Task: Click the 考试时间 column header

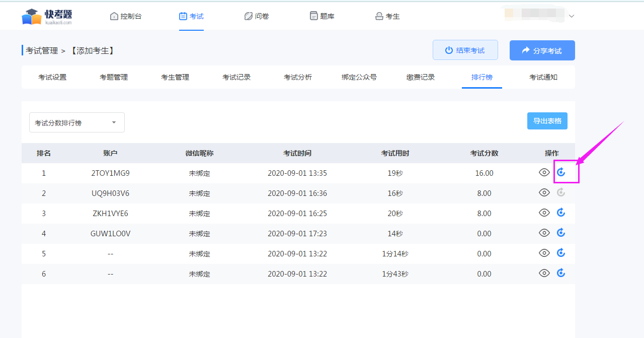Action: (x=297, y=153)
